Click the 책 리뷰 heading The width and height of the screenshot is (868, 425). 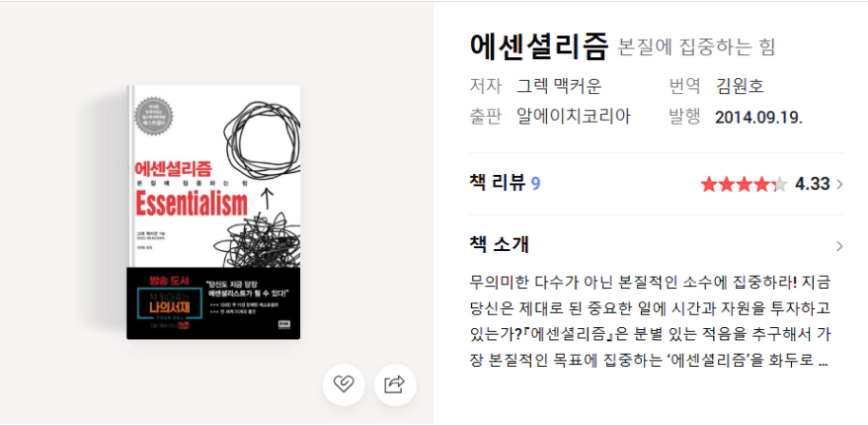pyautogui.click(x=497, y=183)
